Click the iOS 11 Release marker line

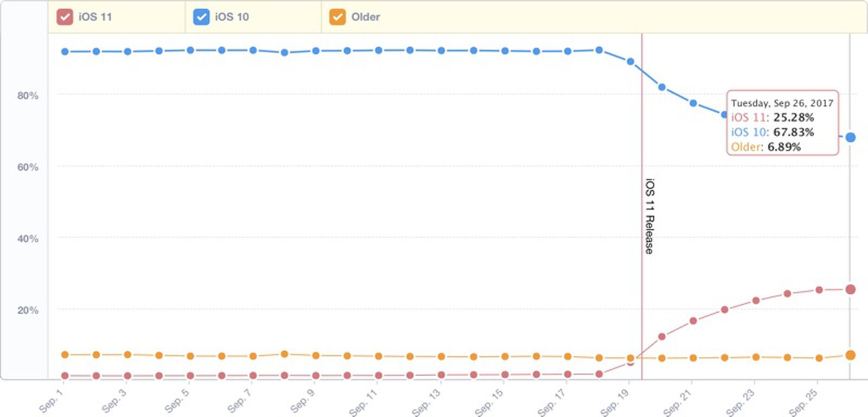642,217
